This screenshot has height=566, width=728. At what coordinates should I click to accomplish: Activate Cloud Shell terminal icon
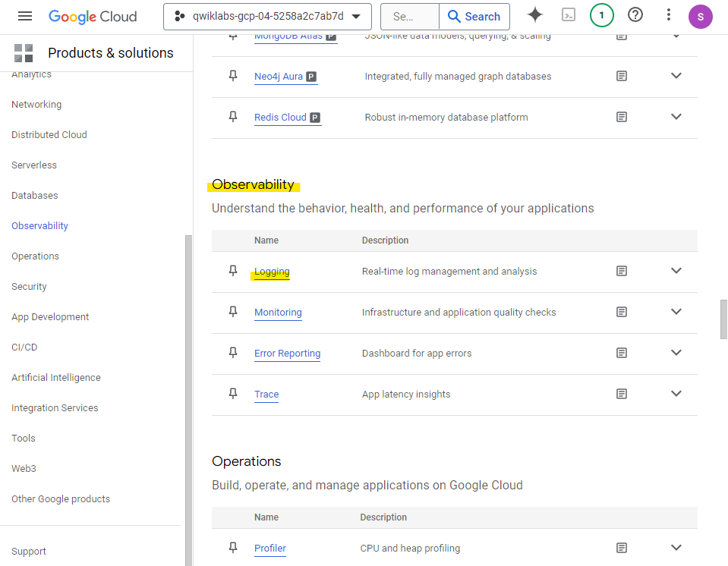(x=569, y=15)
